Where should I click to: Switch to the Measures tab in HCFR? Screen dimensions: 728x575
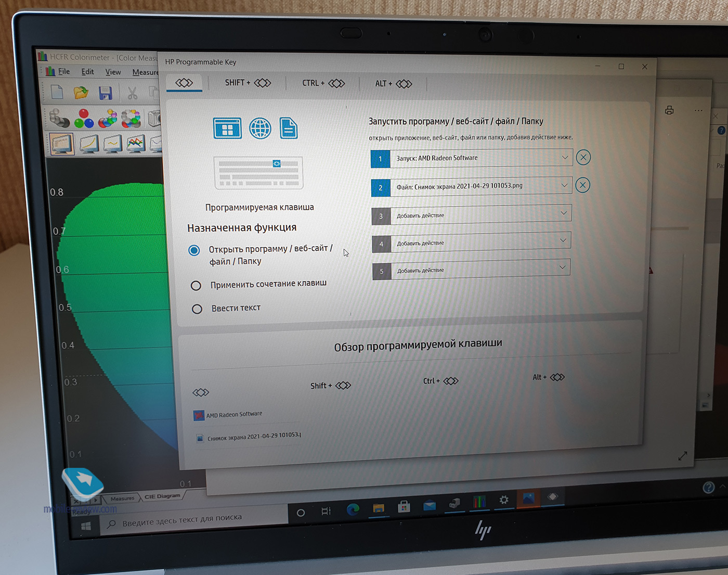[122, 499]
